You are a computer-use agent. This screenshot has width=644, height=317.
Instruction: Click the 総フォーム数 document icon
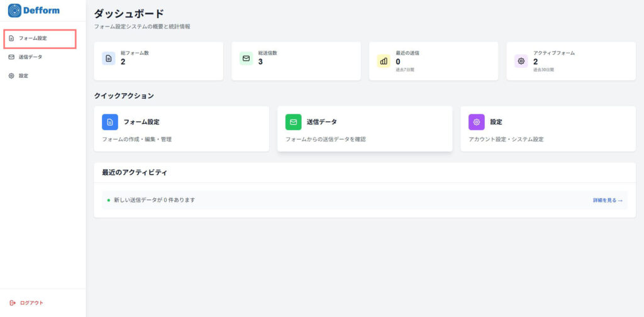click(109, 58)
